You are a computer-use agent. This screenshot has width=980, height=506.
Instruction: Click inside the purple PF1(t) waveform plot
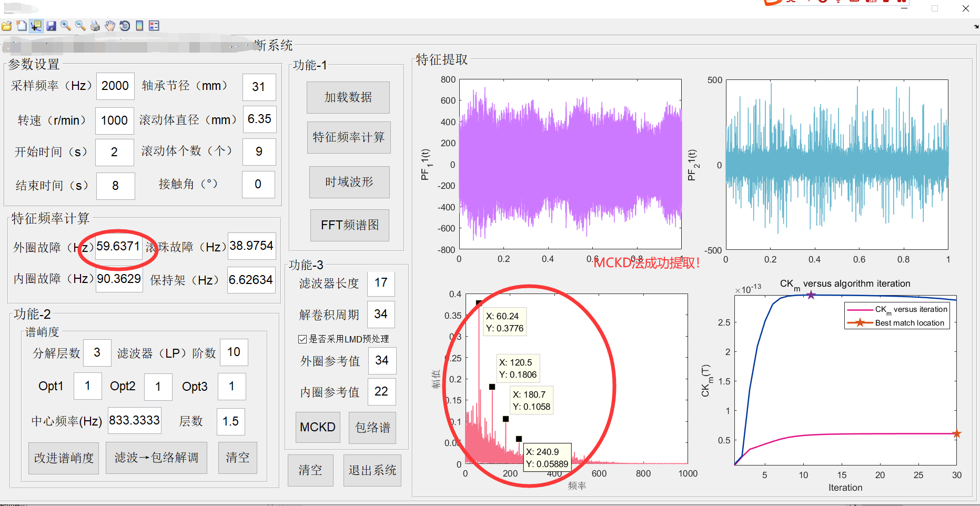click(570, 164)
